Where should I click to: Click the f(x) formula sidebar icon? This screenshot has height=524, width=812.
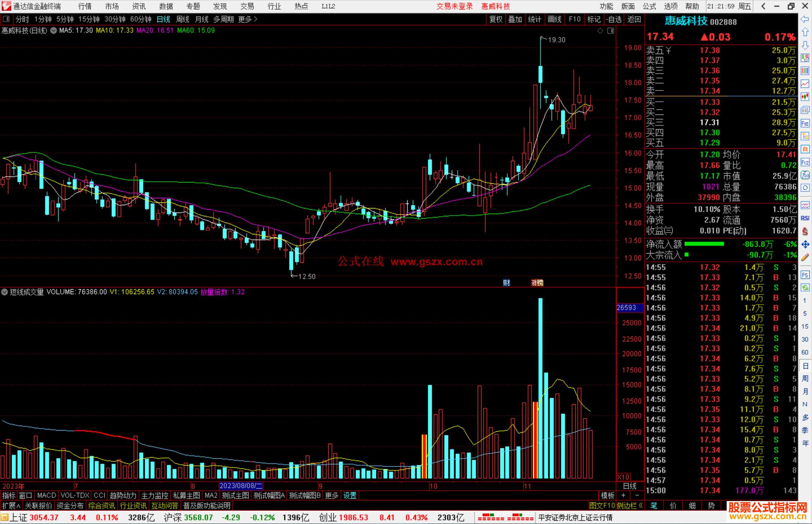(x=805, y=175)
